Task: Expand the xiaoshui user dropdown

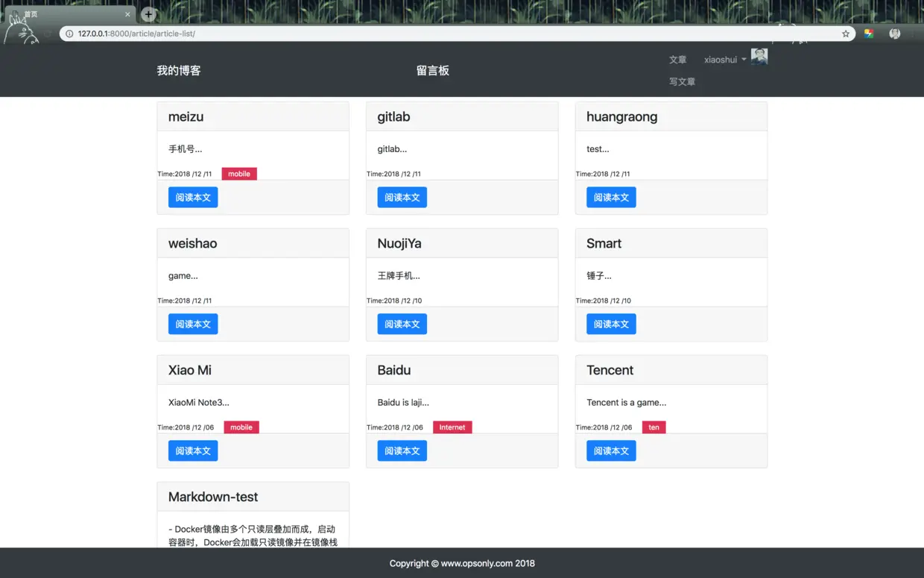Action: coord(725,60)
